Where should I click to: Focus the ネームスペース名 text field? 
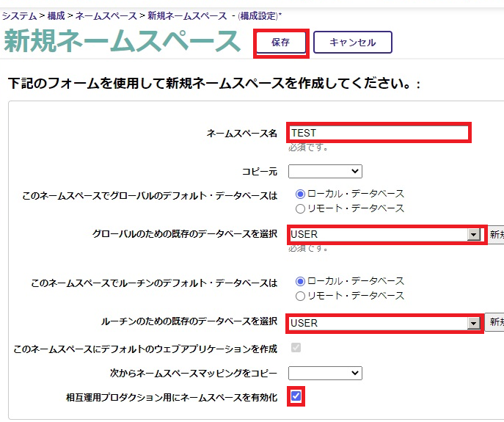(x=378, y=133)
